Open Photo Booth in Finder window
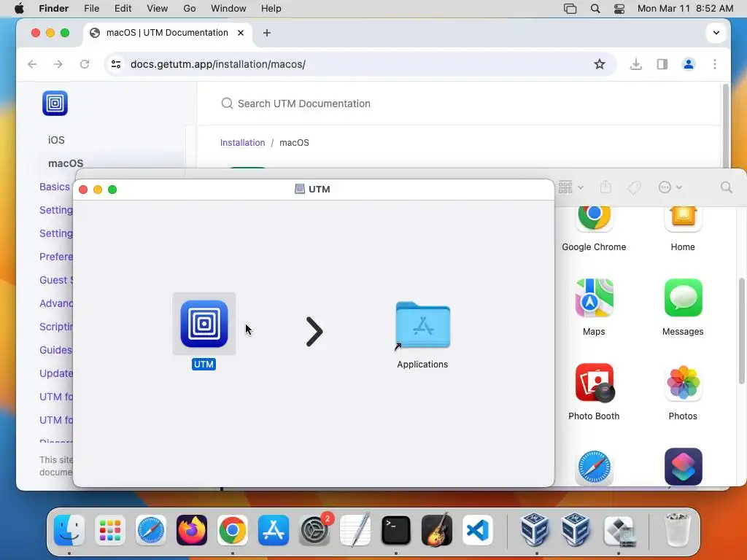747x560 pixels. tap(594, 383)
